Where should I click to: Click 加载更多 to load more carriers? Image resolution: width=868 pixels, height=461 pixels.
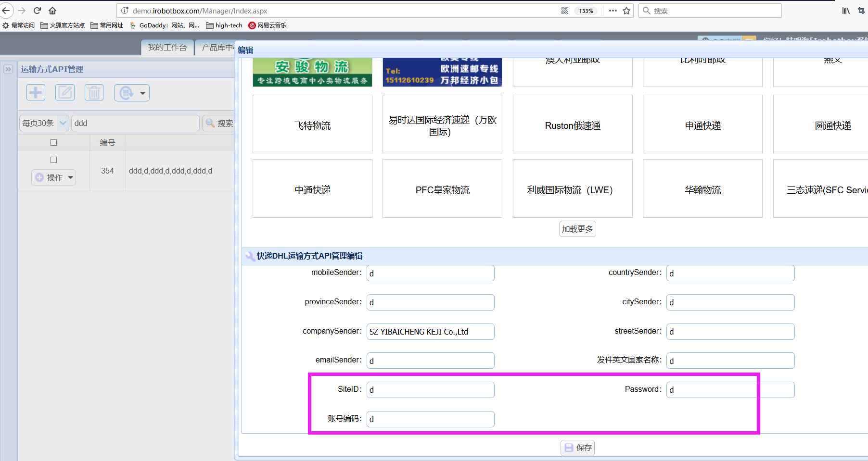coord(577,229)
